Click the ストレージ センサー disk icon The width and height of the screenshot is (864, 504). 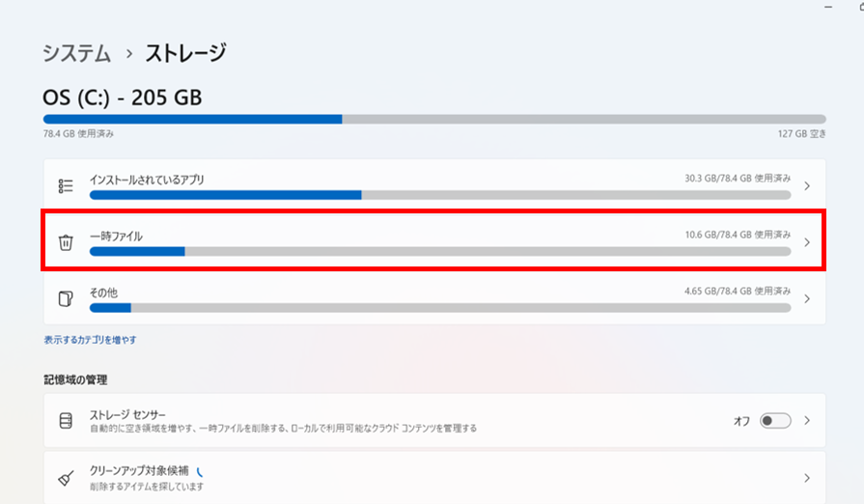pos(66,421)
